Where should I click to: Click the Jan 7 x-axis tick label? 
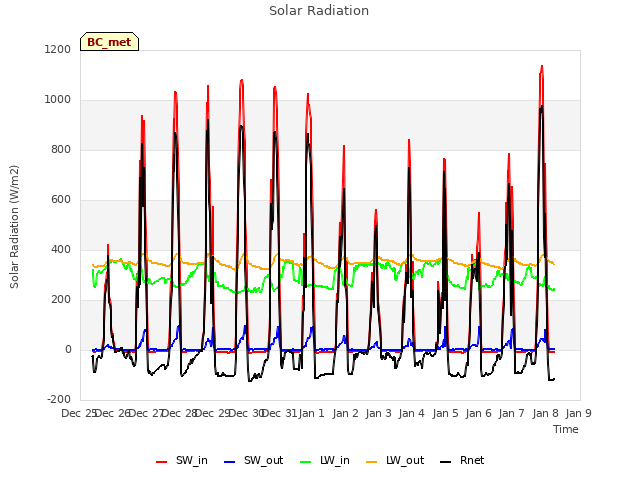tap(511, 413)
